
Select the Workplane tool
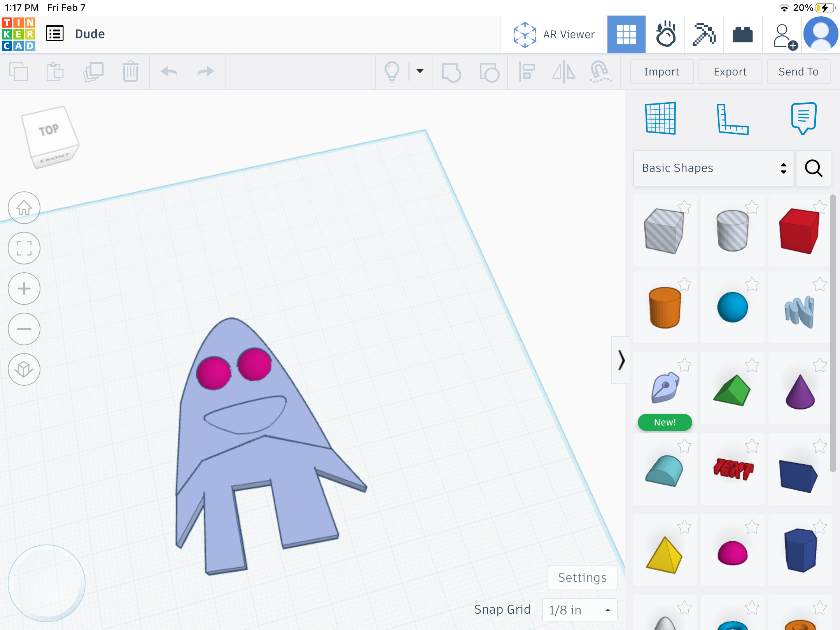point(660,118)
